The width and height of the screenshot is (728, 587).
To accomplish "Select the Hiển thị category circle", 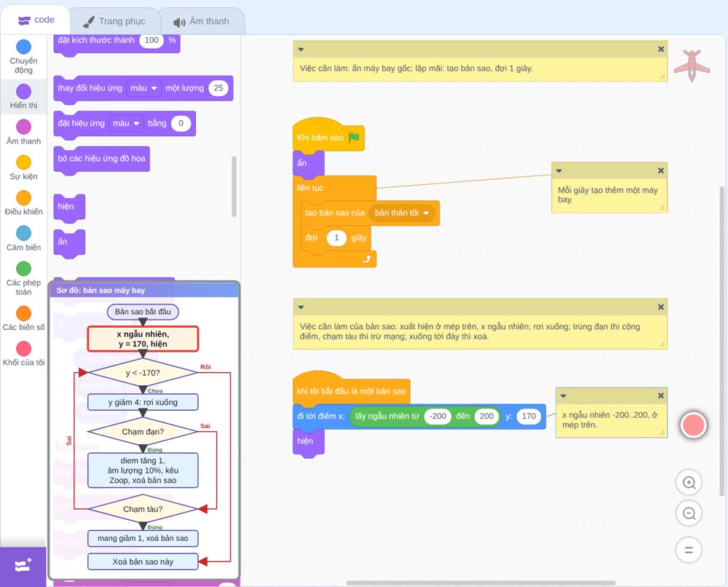I will (24, 92).
